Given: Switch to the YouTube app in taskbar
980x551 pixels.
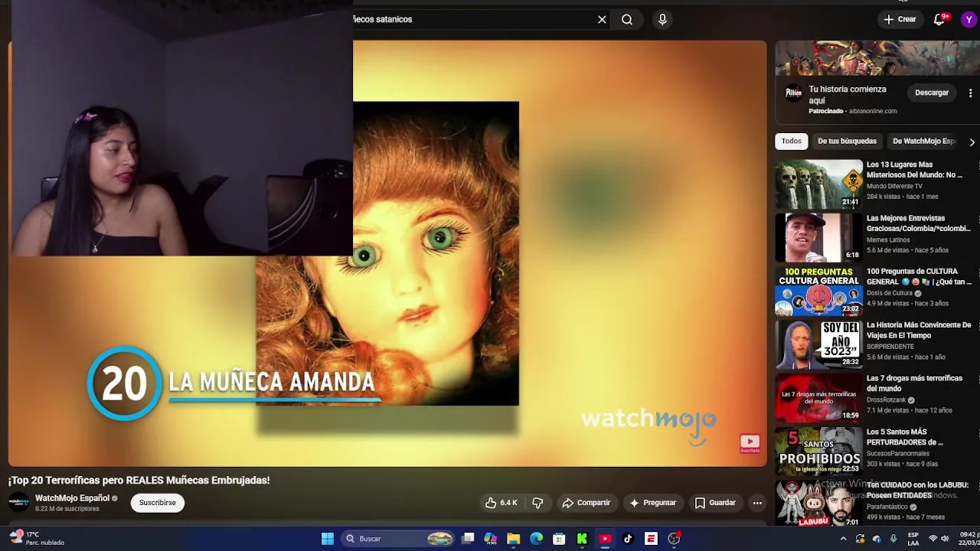Looking at the screenshot, I should tap(605, 539).
